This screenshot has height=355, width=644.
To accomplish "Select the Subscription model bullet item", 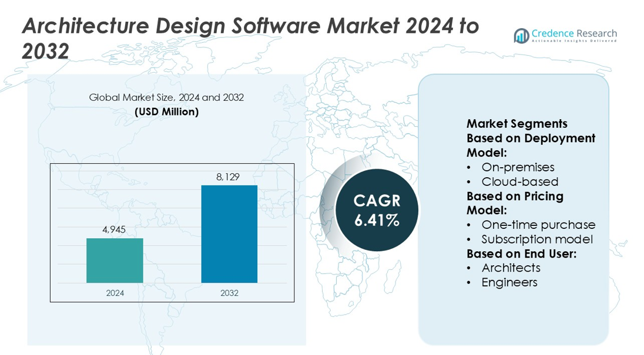I will click(536, 239).
